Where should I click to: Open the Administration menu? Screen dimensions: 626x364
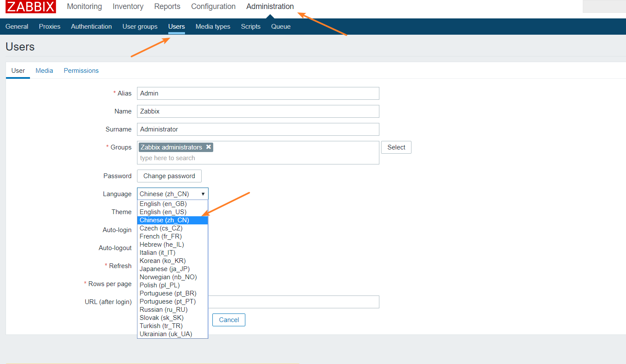[270, 6]
